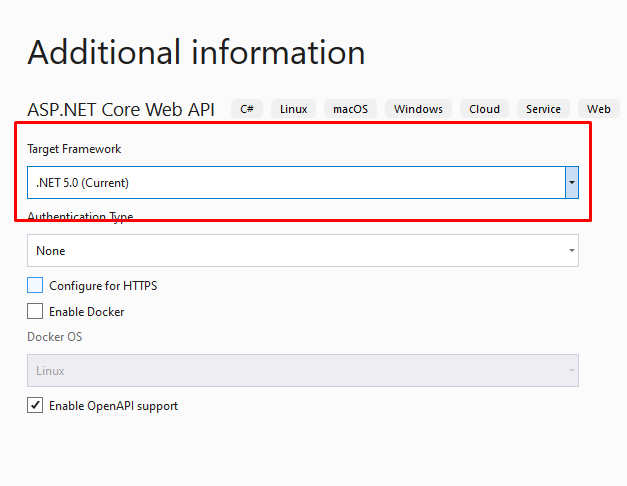Click the Web project type tag
The width and height of the screenshot is (627, 486).
[599, 109]
